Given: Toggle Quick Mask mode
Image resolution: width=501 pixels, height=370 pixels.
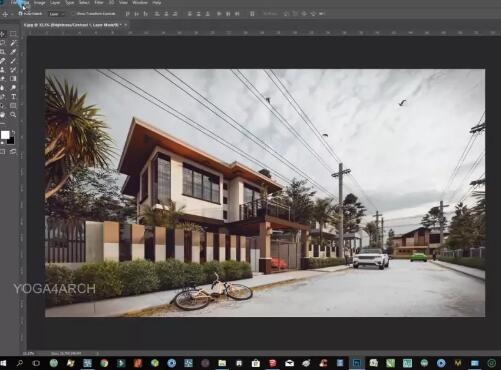Looking at the screenshot, I should pyautogui.click(x=2, y=152).
